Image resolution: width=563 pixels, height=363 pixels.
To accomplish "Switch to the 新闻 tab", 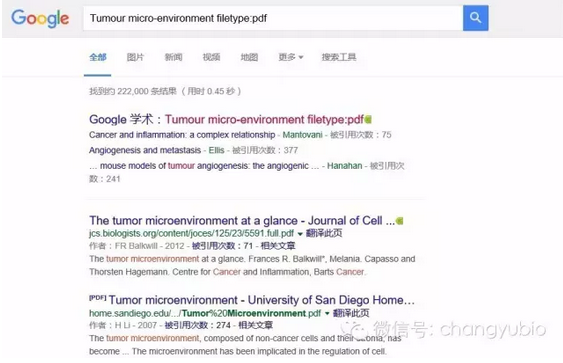I will coord(173,57).
